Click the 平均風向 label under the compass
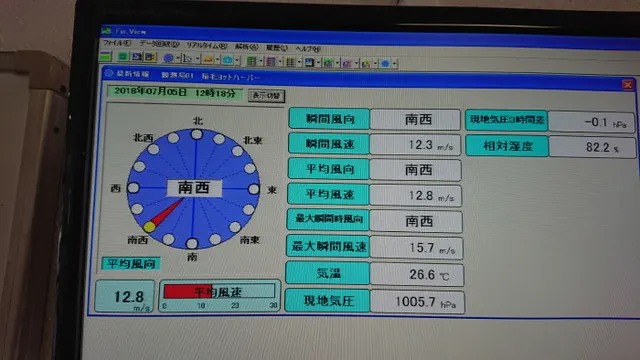This screenshot has height=360, width=640. (x=131, y=264)
